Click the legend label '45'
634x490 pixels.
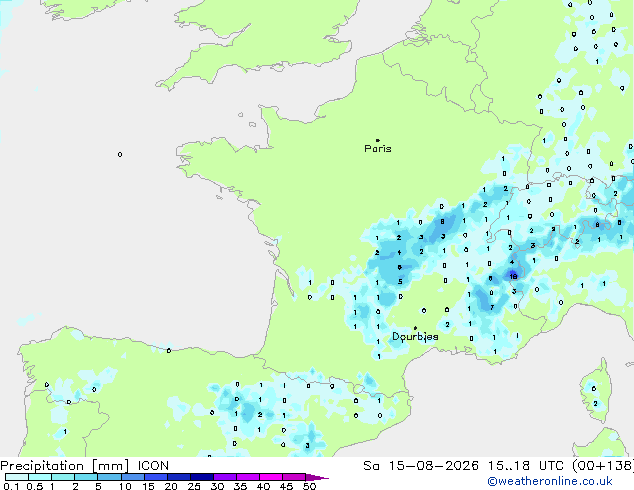pos(286,486)
